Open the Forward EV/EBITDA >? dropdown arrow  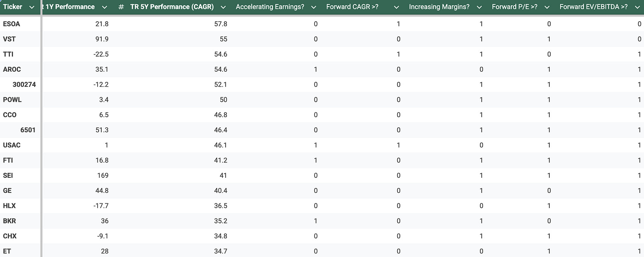point(636,7)
